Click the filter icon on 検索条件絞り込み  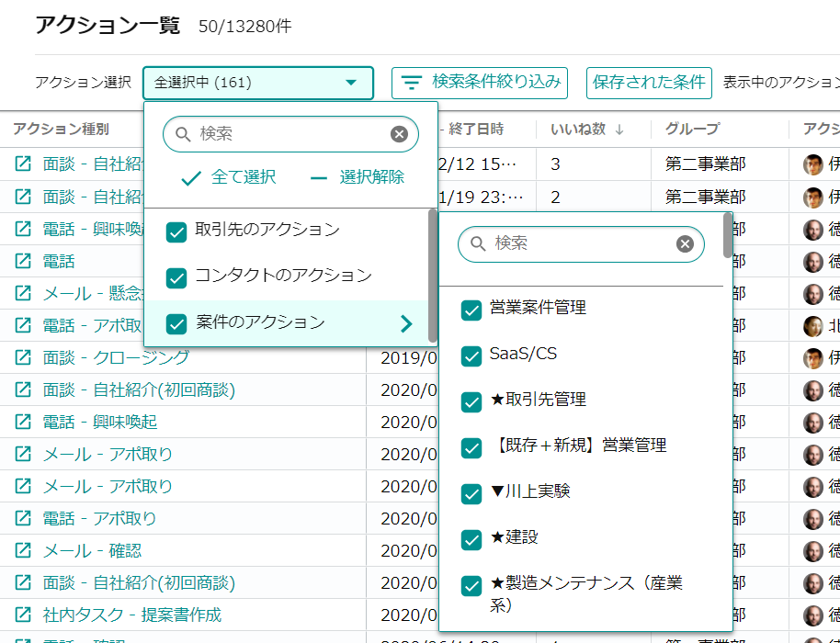(412, 83)
